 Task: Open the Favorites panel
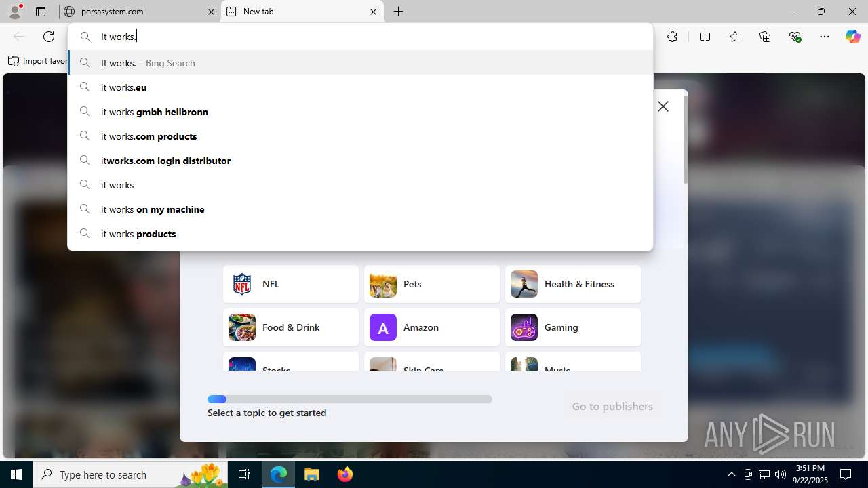coord(735,37)
